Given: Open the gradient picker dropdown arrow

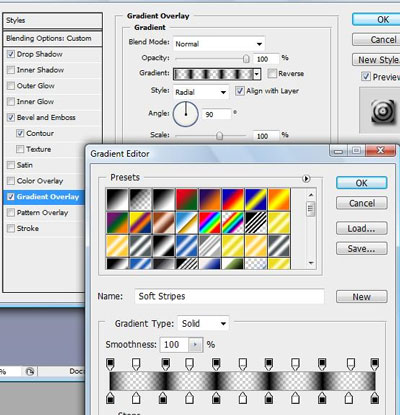Looking at the screenshot, I should [257, 74].
